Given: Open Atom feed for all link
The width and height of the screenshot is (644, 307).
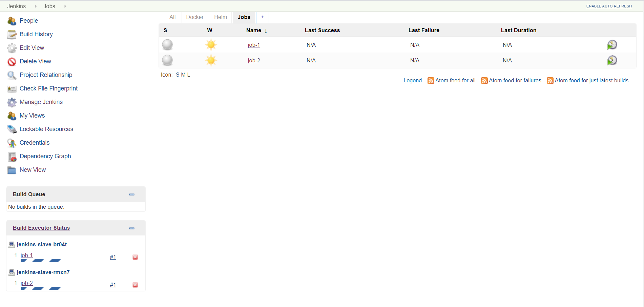Looking at the screenshot, I should coord(455,81).
